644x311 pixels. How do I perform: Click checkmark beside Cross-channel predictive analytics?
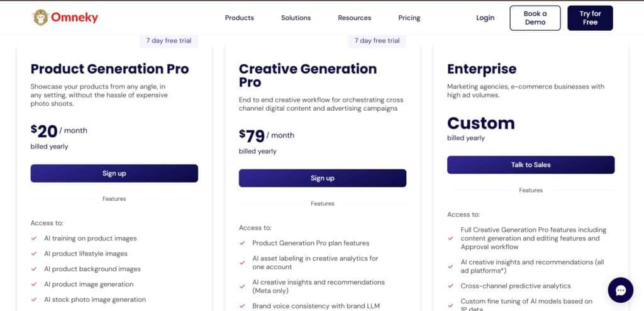coord(450,286)
